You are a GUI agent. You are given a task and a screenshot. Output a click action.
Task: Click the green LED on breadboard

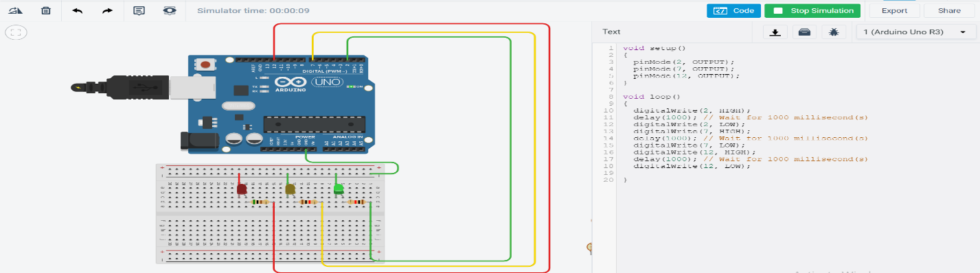(x=338, y=189)
